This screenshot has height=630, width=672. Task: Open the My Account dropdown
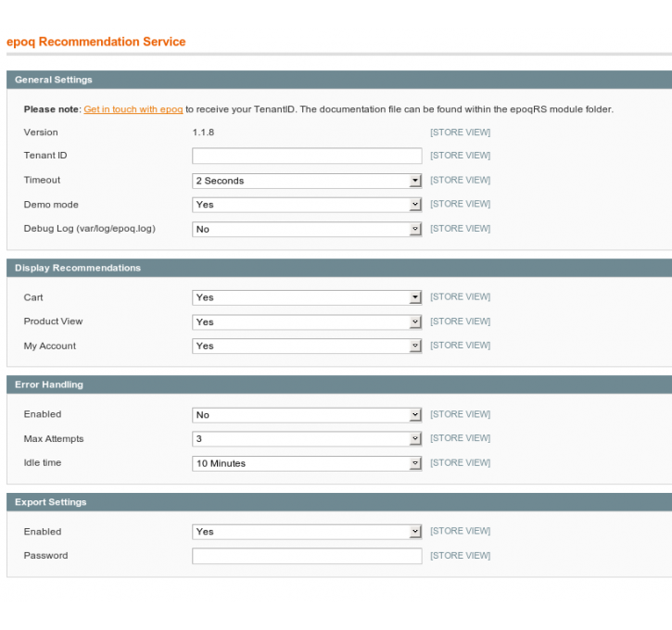point(307,346)
